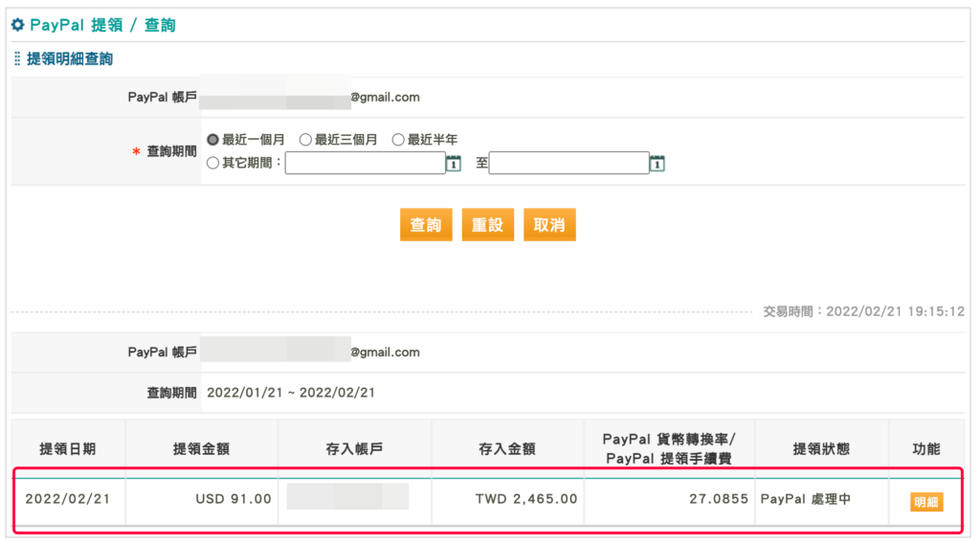Click the gmail.com address in the upper form
This screenshot has width=980, height=544.
tap(385, 97)
